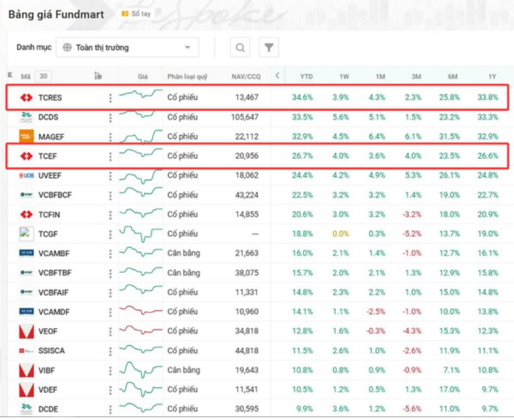Open three-dot menu for VIBF

tap(110, 371)
